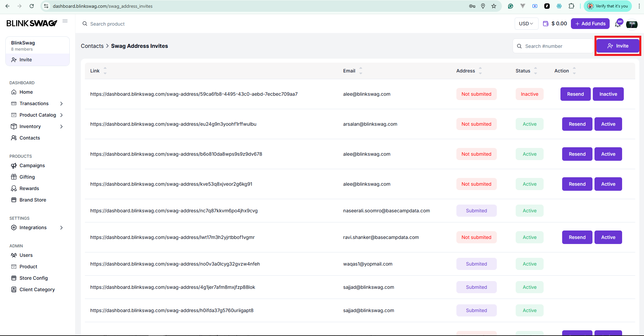
Task: Open browser extensions puzzle icon
Action: tap(572, 6)
